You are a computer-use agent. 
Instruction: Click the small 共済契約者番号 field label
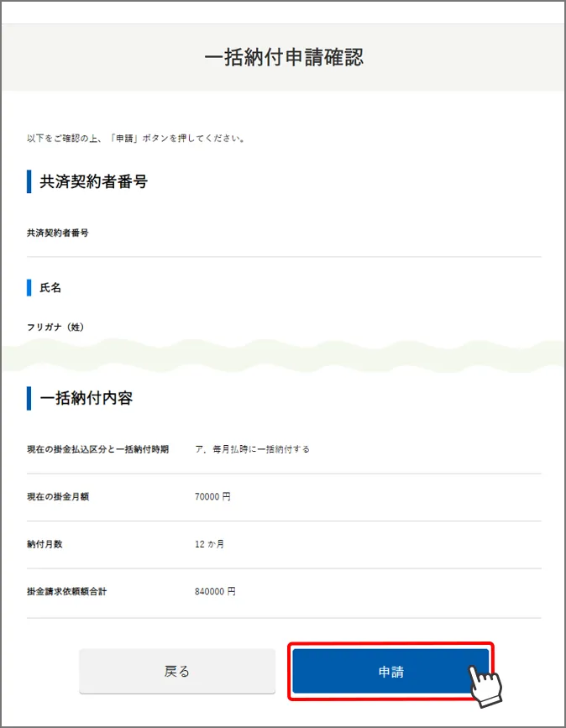pos(58,233)
